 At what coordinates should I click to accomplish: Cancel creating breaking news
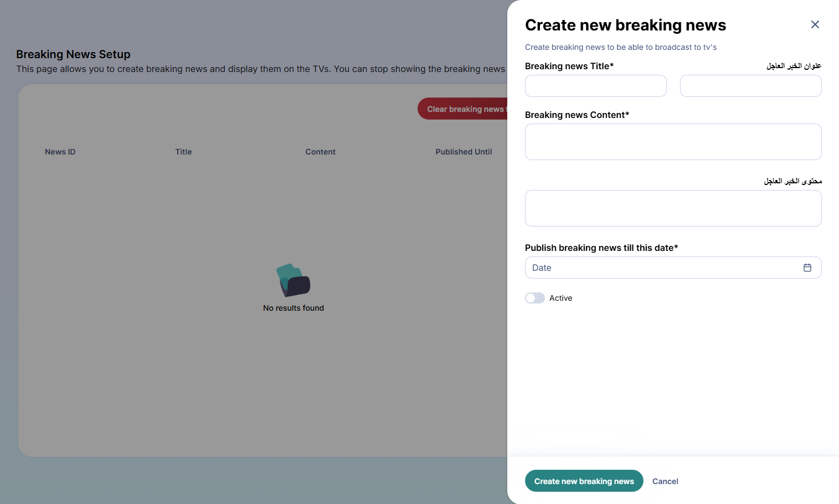(665, 481)
